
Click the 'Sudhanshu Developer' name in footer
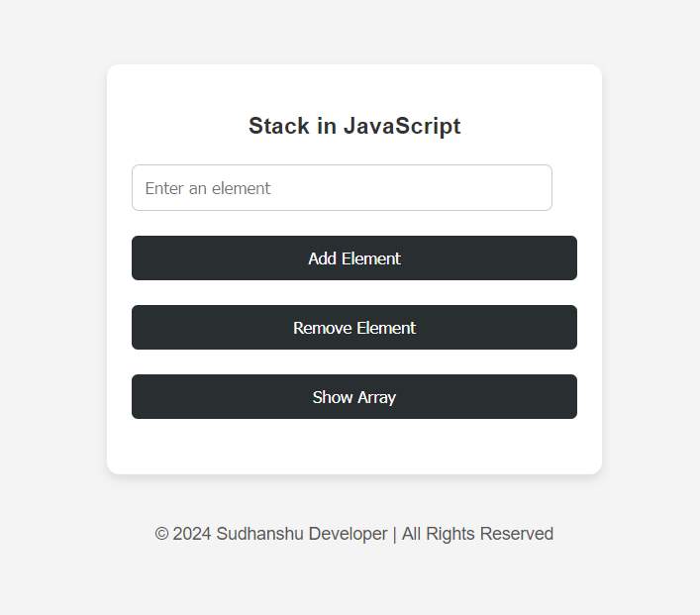[302, 534]
